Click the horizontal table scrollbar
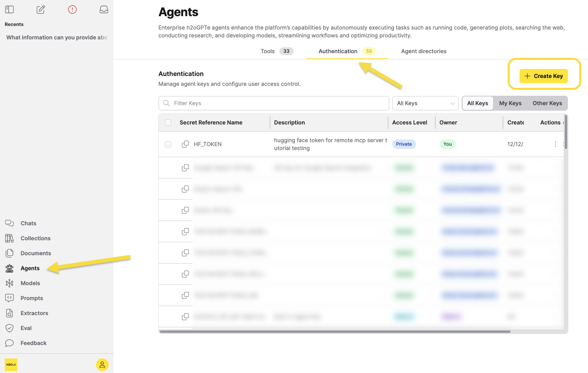 pos(335,332)
